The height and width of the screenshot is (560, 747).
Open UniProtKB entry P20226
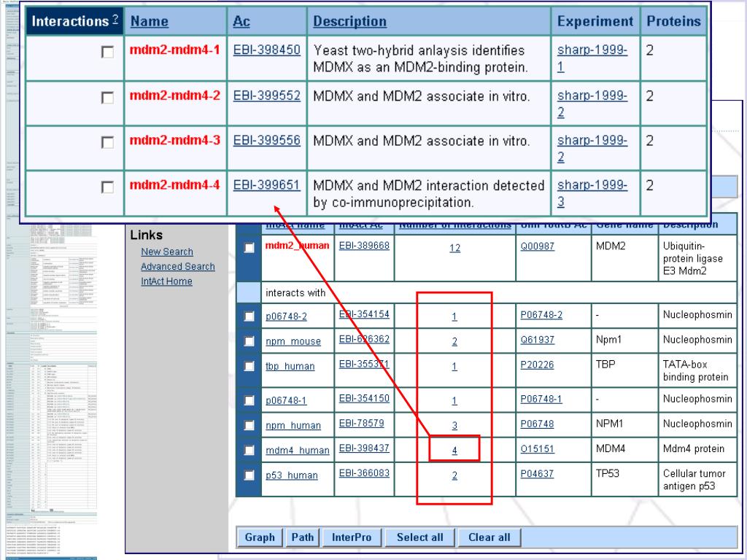pyautogui.click(x=537, y=365)
